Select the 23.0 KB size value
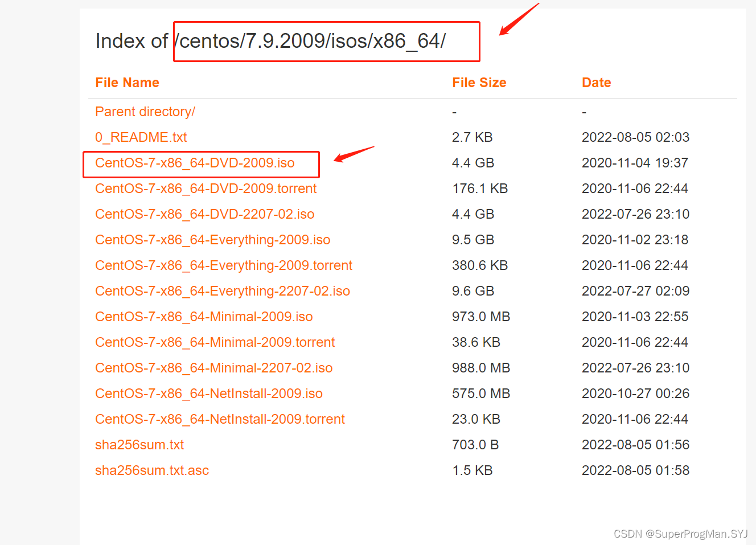This screenshot has height=545, width=756. [x=476, y=419]
